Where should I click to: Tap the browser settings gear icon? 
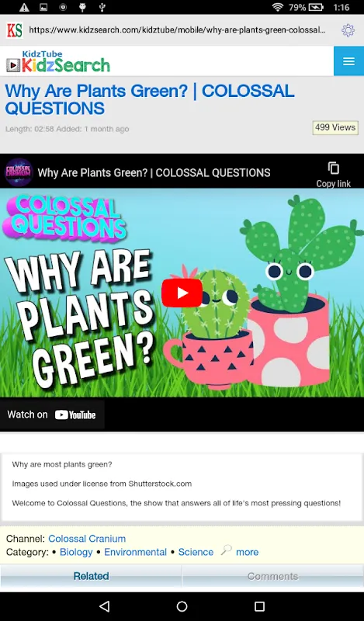point(348,30)
